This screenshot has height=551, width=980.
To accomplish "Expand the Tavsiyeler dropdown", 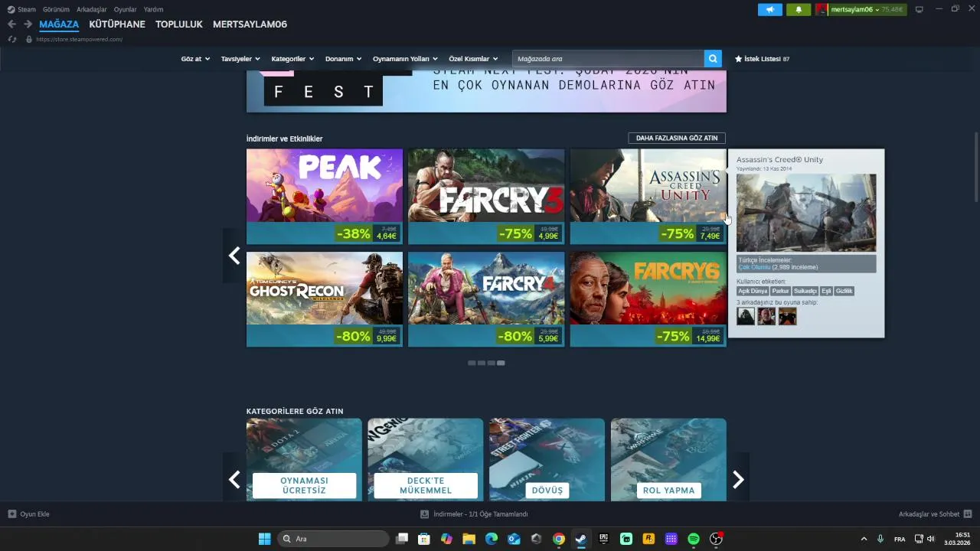I will coord(240,59).
